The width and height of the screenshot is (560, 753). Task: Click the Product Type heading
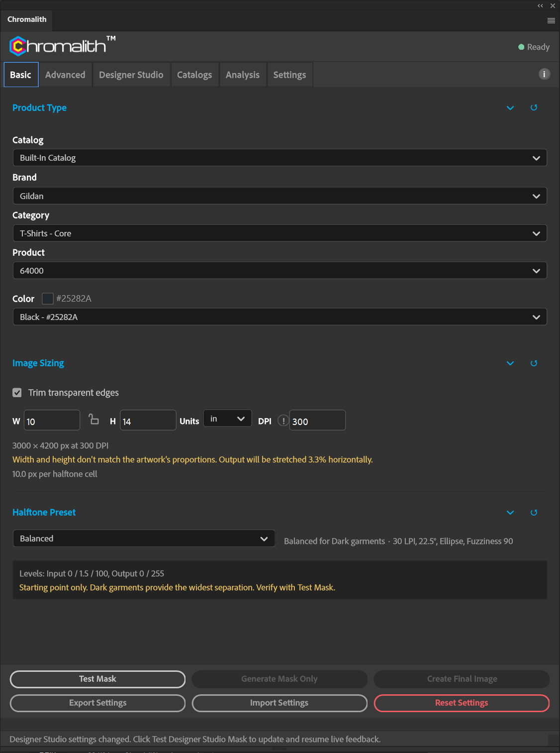(39, 108)
